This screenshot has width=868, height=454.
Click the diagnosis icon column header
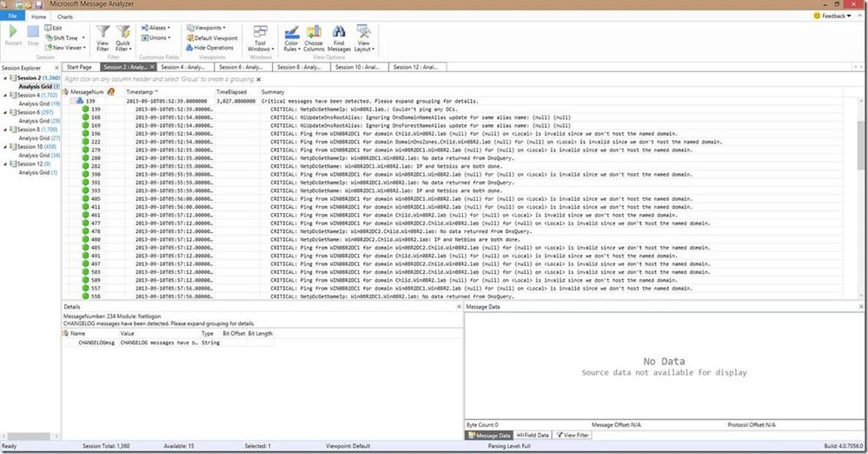(x=110, y=92)
